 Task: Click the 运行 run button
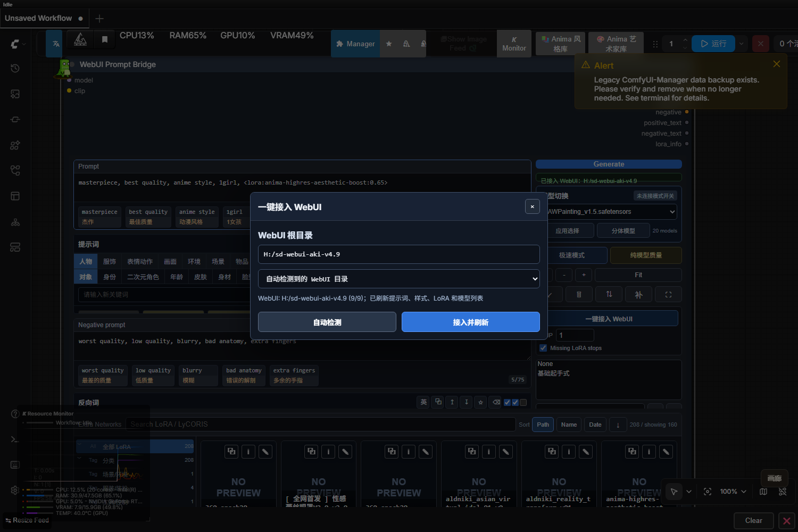pos(713,44)
